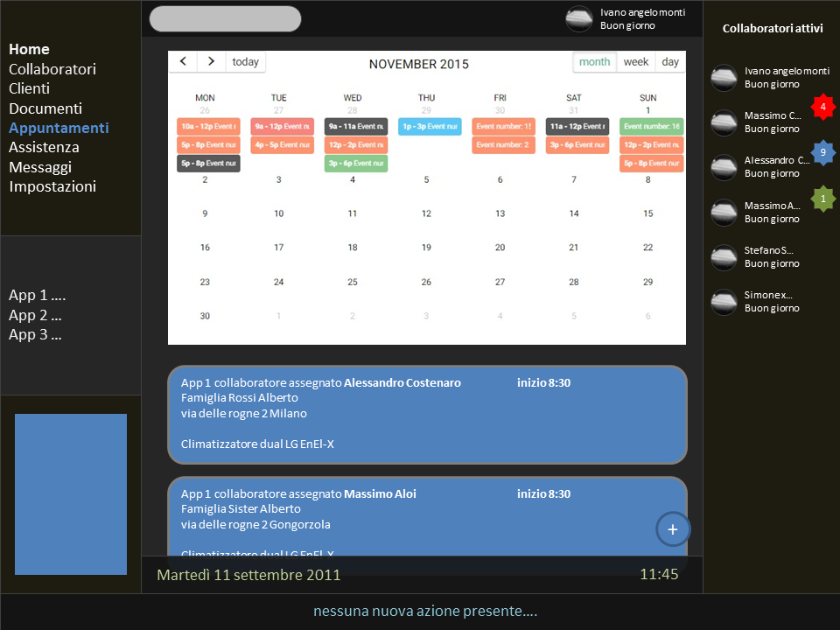Click the NOVEMBER 2015 calendar title
The width and height of the screenshot is (840, 630).
(419, 64)
